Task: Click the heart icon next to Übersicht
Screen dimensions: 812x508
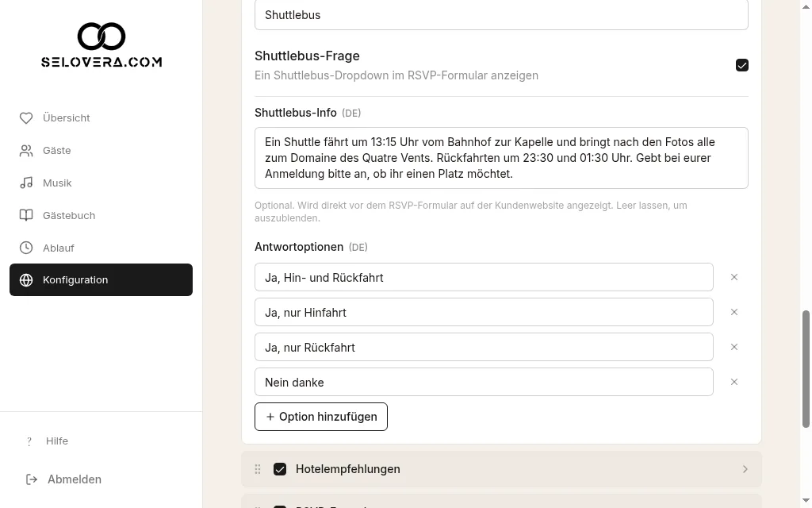Action: click(26, 118)
